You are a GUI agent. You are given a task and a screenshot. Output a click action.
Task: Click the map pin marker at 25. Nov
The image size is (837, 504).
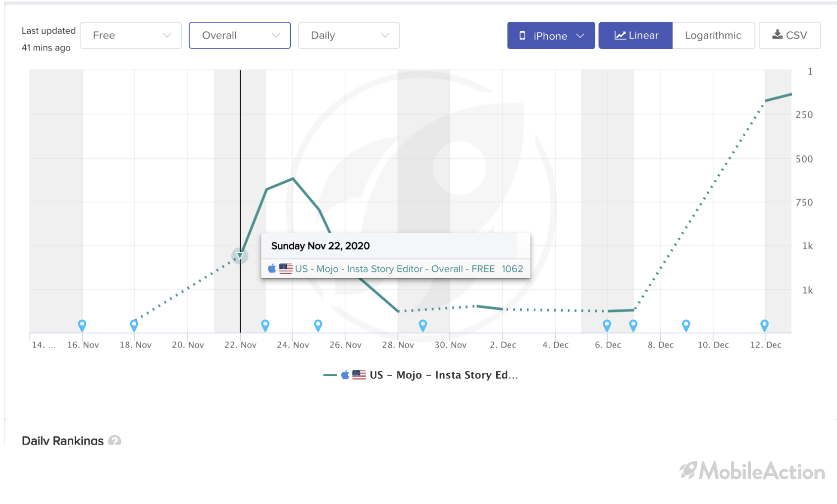pos(318,325)
